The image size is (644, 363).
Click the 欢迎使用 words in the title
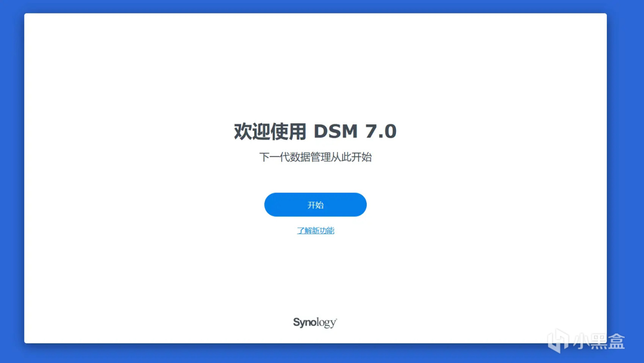point(270,131)
